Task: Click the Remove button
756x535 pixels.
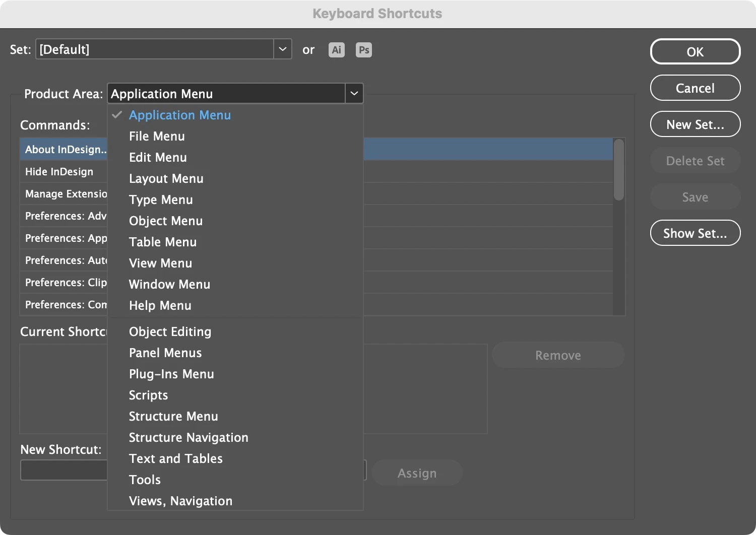Action: (x=558, y=355)
